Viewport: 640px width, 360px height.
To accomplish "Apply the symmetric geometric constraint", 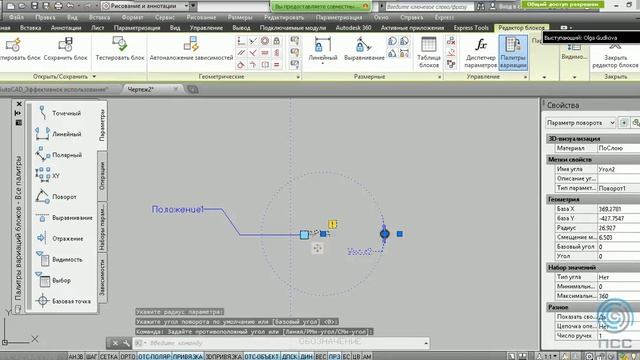I will pyautogui.click(x=265, y=64).
